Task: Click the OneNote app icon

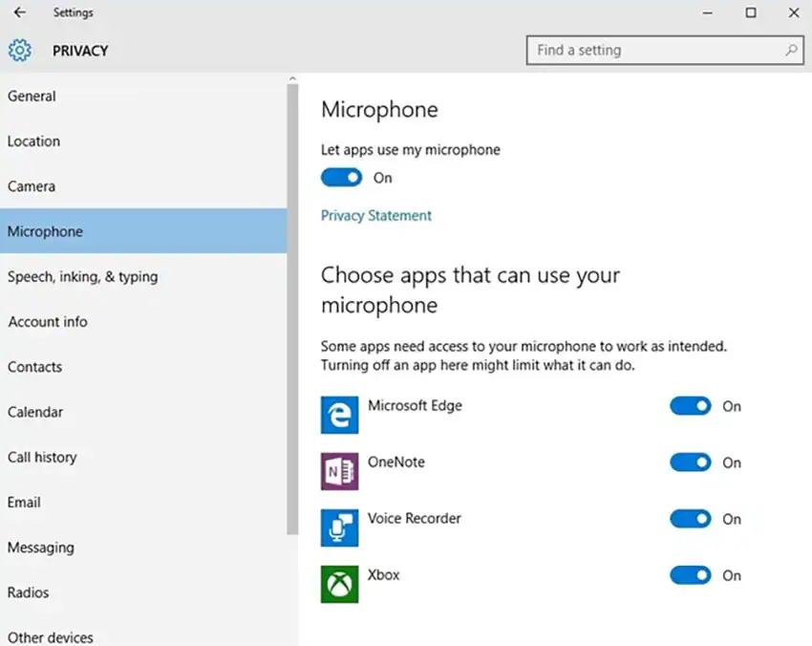Action: point(339,471)
